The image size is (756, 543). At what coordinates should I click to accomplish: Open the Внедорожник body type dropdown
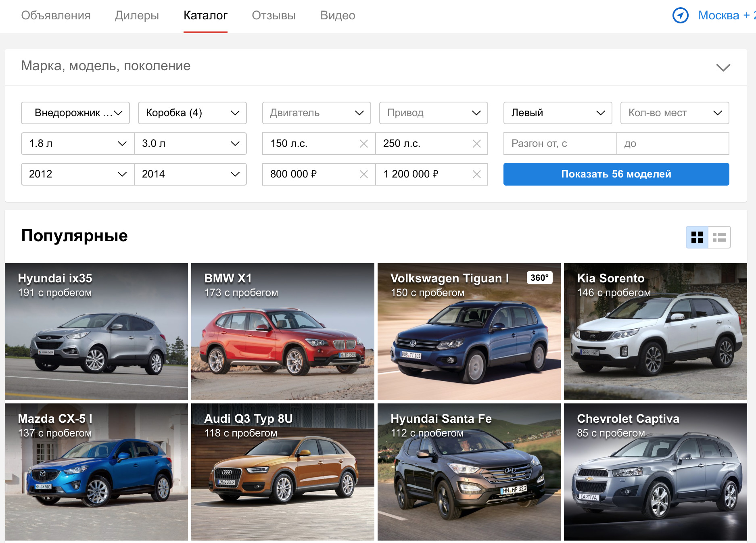tap(75, 113)
